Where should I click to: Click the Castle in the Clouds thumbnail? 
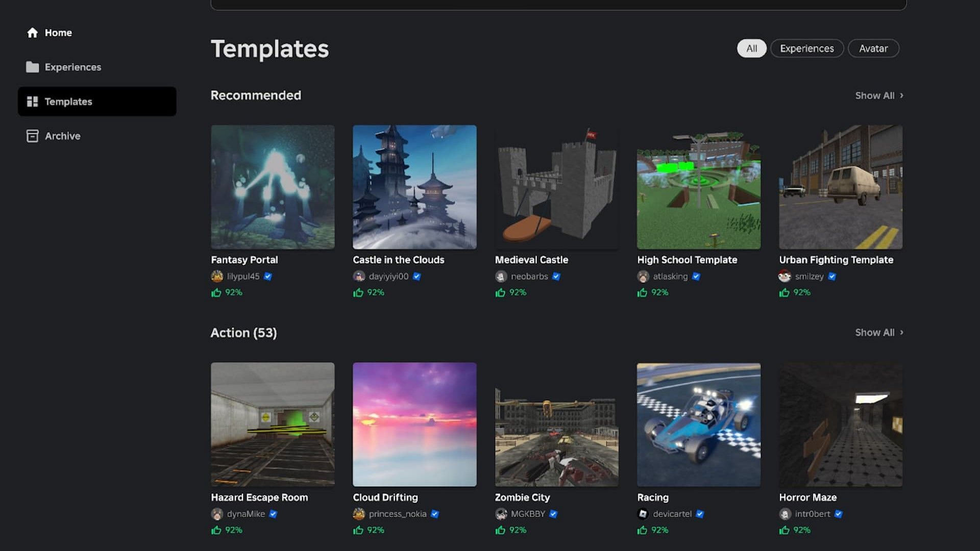[414, 186]
